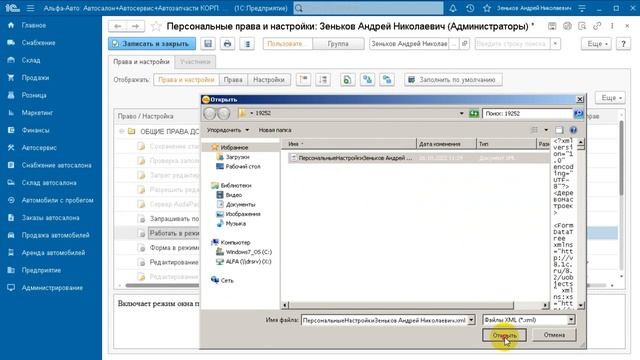
Task: Select Избранное in file dialog navigation
Action: point(234,147)
